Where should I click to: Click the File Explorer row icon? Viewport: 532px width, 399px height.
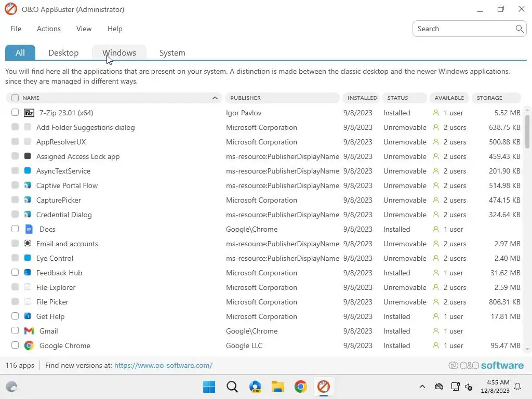pyautogui.click(x=28, y=287)
